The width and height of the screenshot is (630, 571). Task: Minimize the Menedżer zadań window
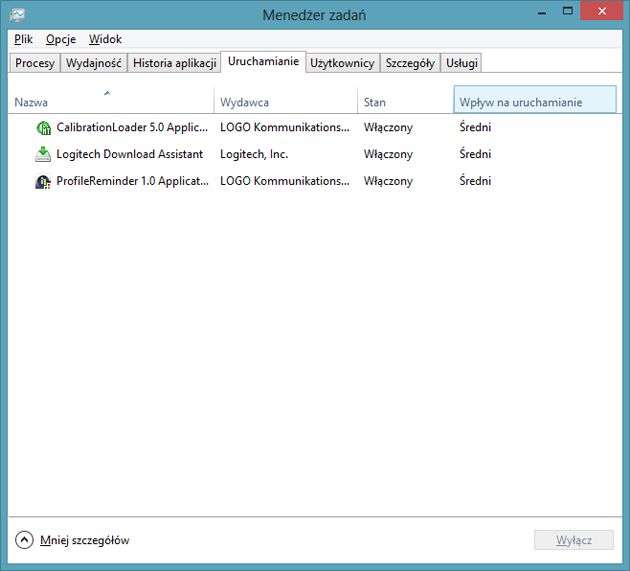click(542, 12)
